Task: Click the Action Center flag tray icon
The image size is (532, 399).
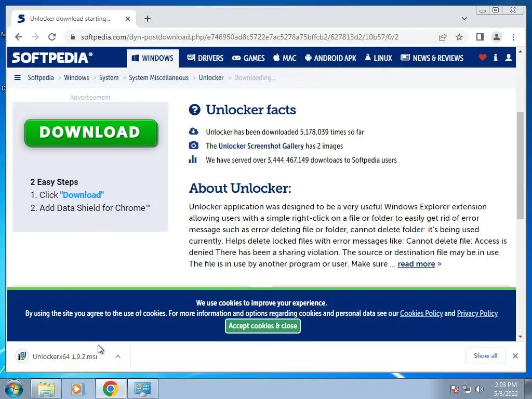Action: [x=454, y=389]
